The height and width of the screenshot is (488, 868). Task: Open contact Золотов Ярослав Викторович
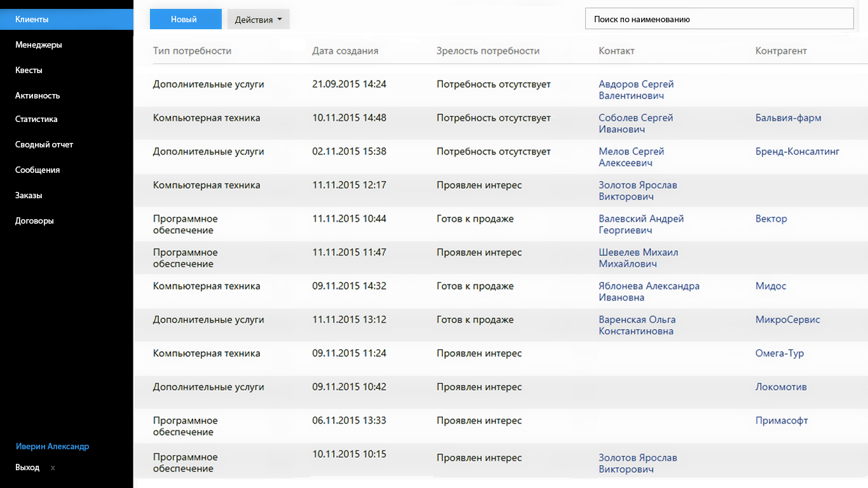637,190
